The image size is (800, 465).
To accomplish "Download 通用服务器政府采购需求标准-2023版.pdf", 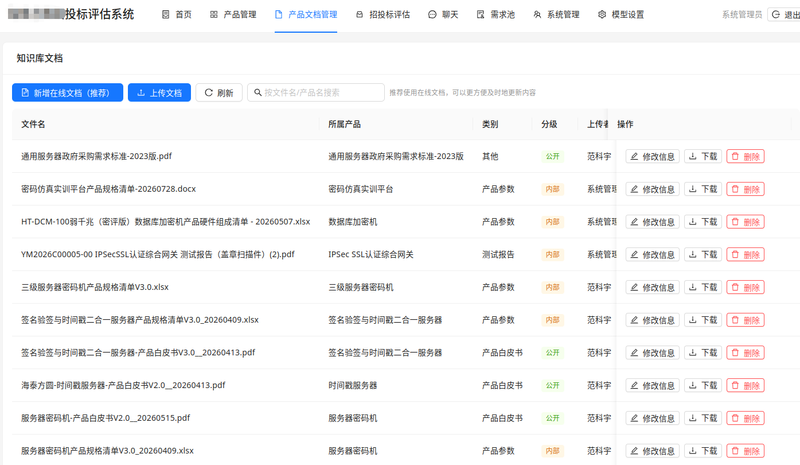I will [x=703, y=156].
